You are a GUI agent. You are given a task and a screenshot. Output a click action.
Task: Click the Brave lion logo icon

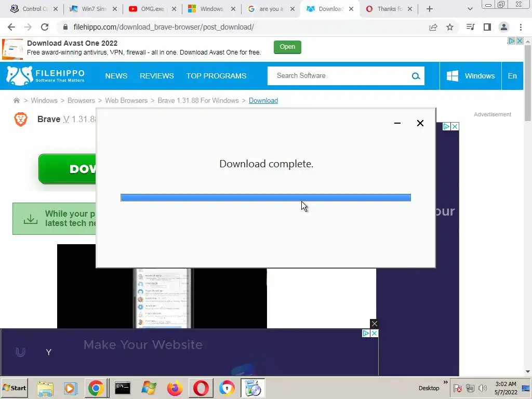point(21,119)
